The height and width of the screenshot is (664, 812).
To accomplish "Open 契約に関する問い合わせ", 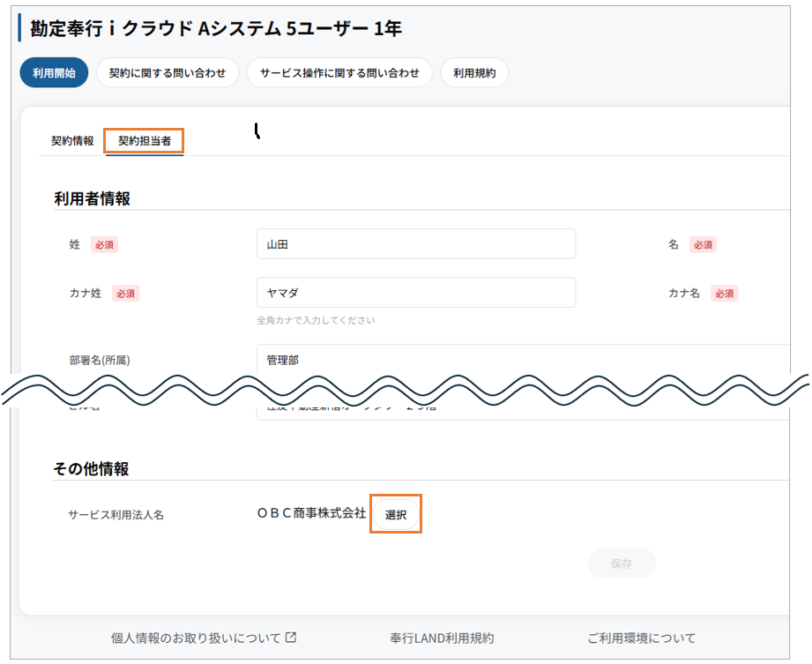I will tap(168, 72).
